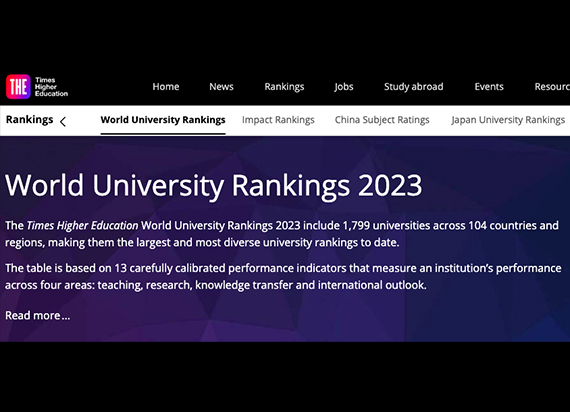
Task: Open the Study abroad menu item
Action: (x=414, y=87)
